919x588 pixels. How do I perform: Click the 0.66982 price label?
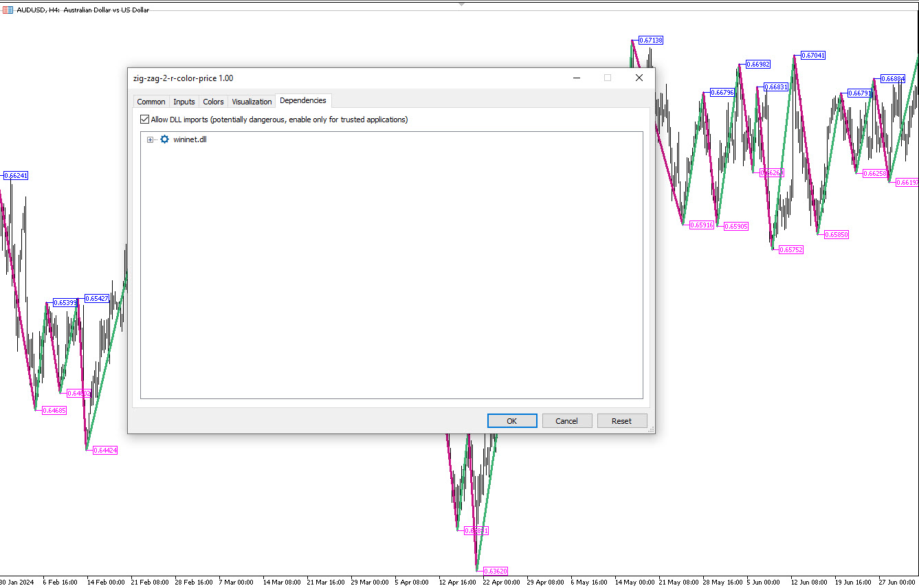point(758,65)
